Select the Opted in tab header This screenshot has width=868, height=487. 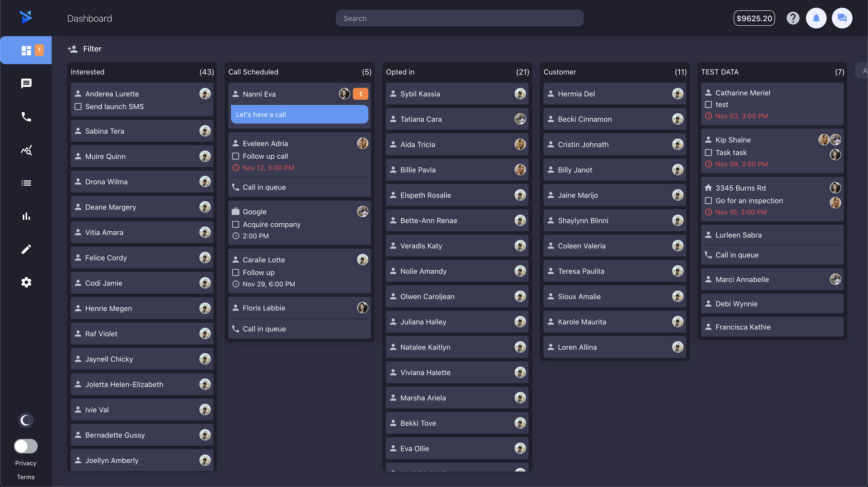400,71
